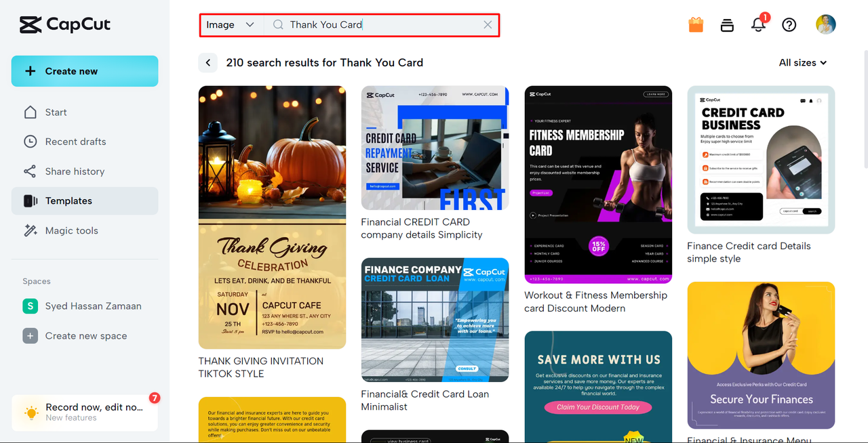Viewport: 868px width, 443px height.
Task: Clear the Thank You Card search text
Action: point(488,24)
